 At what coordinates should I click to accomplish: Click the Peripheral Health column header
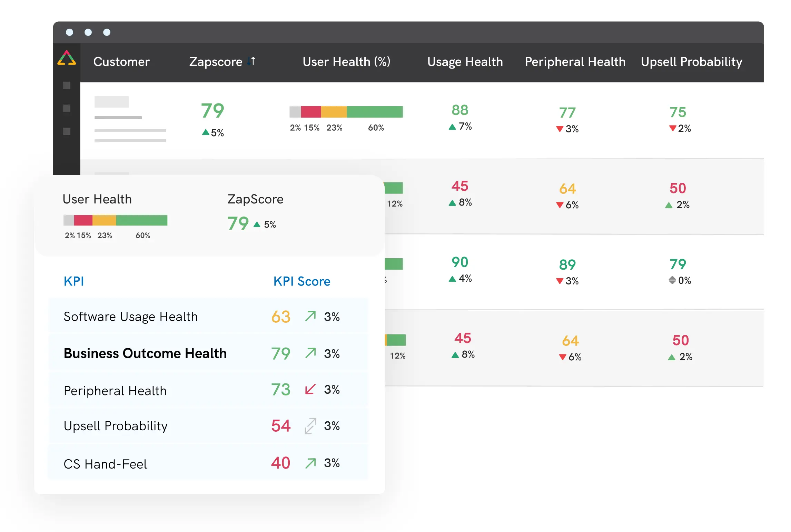coord(575,62)
